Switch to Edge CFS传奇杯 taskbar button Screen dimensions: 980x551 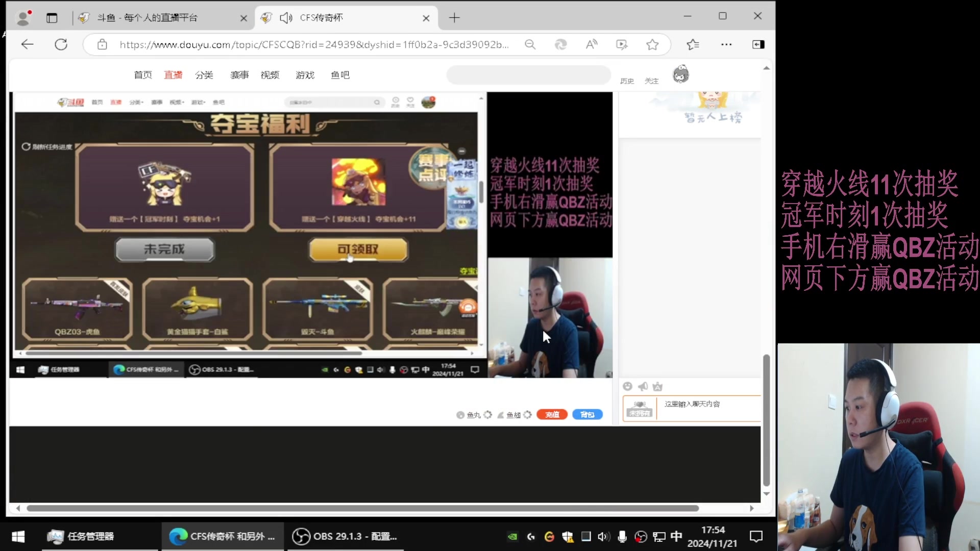(x=223, y=536)
